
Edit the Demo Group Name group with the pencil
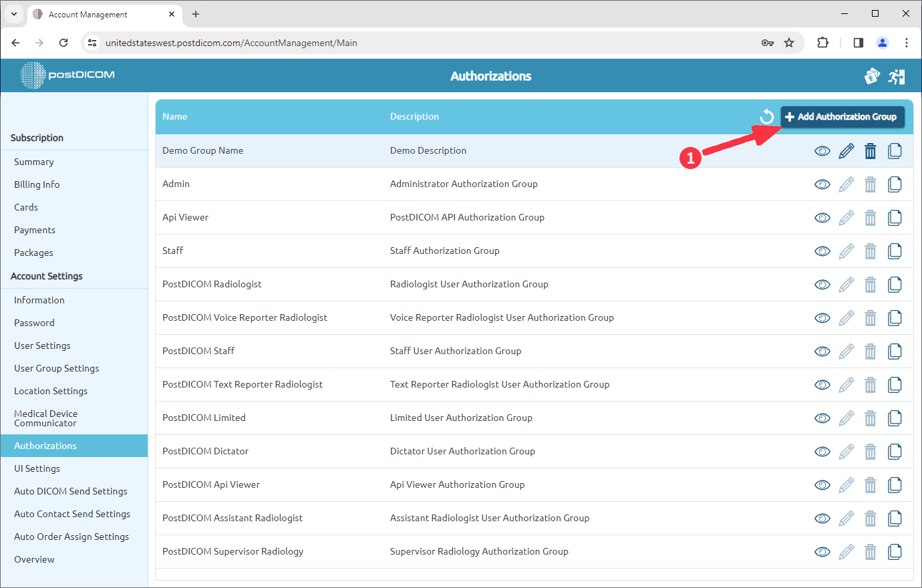846,150
